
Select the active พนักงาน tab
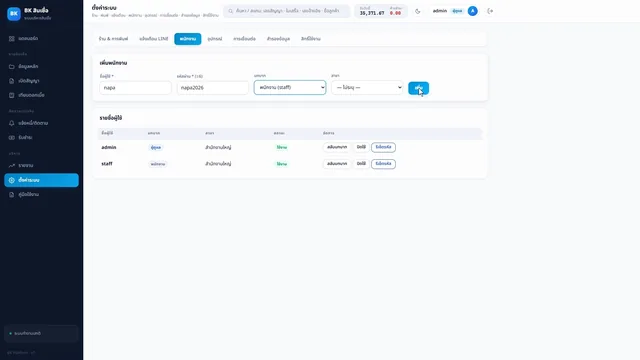(188, 39)
